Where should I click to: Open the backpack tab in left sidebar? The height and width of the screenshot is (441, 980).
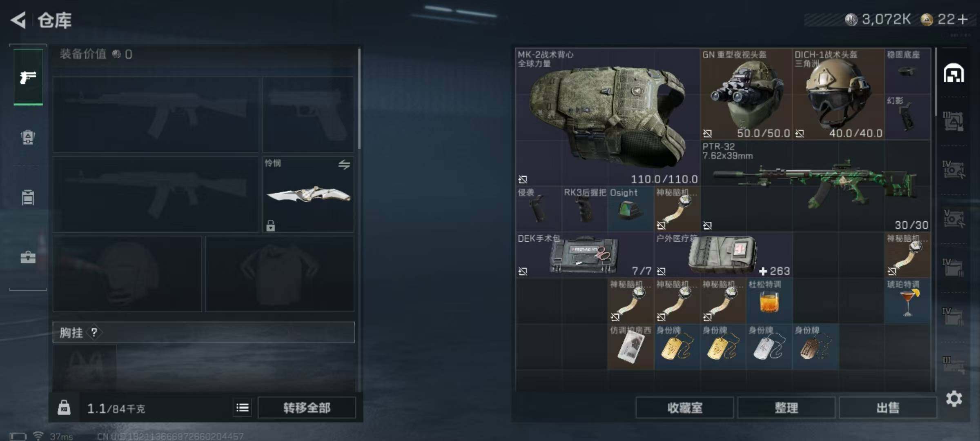click(28, 137)
